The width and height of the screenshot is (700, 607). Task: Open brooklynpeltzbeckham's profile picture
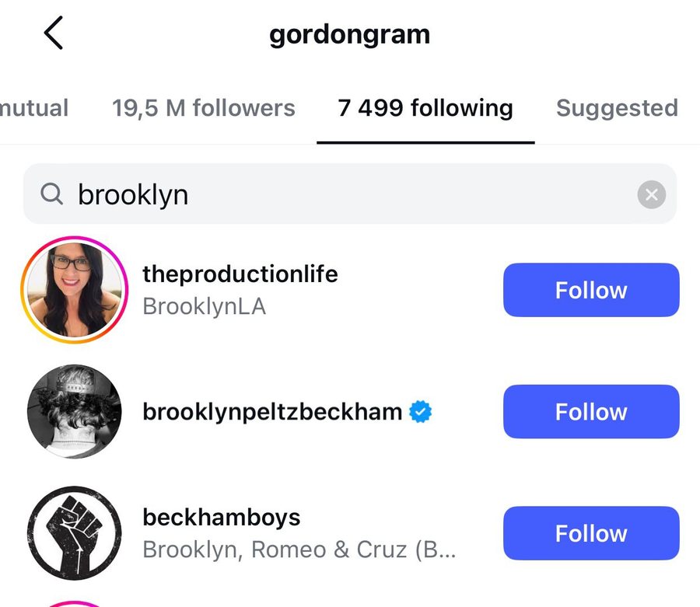click(x=74, y=412)
